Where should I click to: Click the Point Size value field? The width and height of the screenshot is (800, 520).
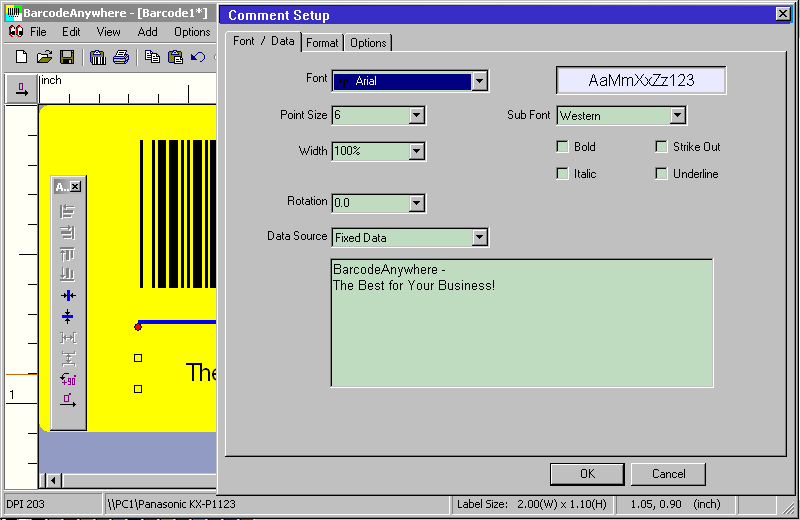tap(371, 115)
